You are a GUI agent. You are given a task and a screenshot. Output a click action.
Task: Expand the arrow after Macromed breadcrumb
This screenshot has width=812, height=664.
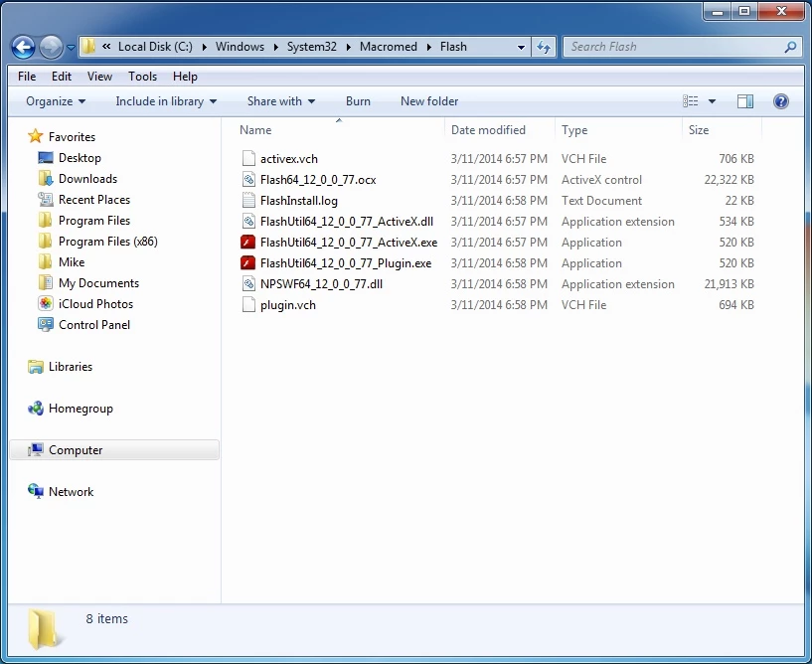click(429, 47)
